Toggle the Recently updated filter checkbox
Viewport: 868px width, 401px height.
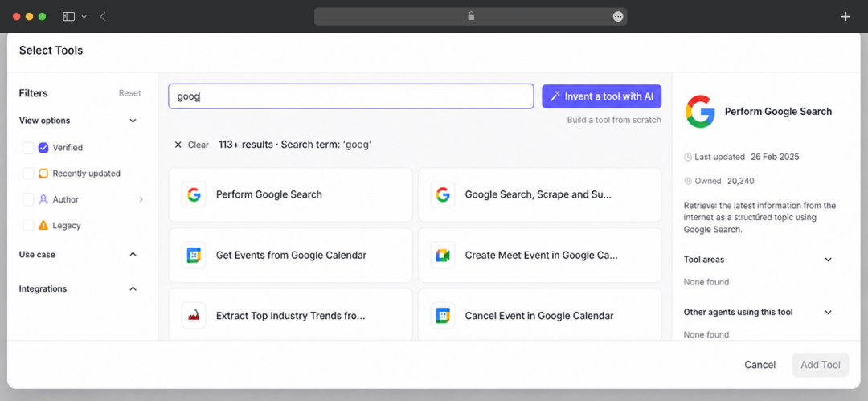click(28, 174)
